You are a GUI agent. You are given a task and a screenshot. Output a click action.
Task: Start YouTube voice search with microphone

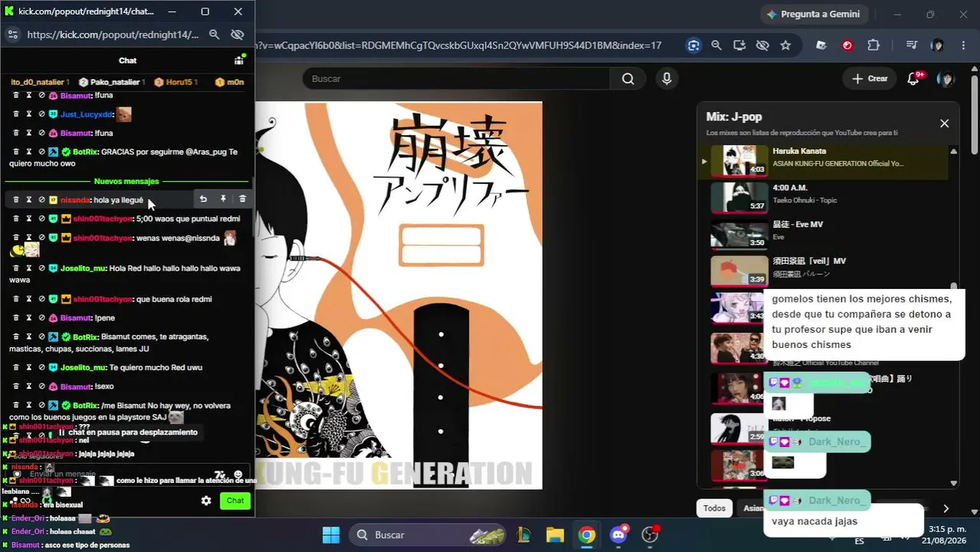(x=666, y=78)
